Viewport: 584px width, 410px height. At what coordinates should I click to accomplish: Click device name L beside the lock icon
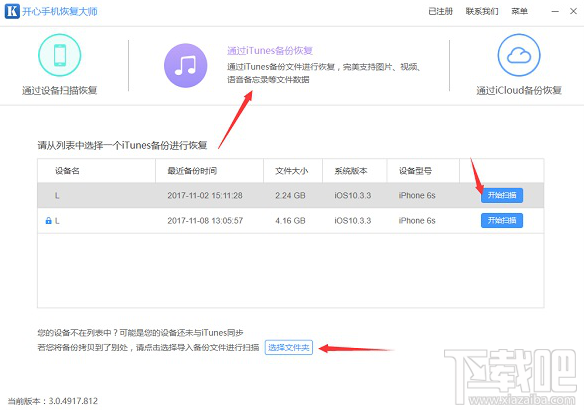57,221
